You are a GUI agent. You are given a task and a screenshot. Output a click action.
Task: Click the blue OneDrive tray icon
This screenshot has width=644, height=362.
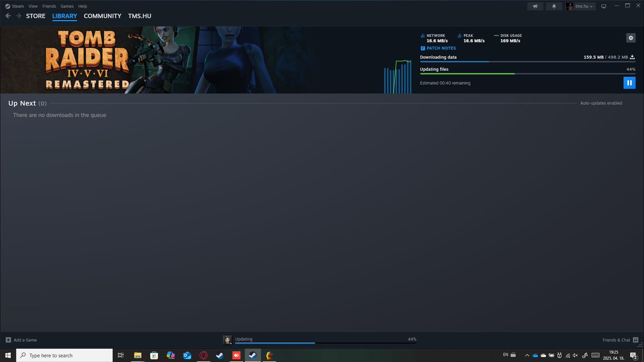pyautogui.click(x=535, y=355)
